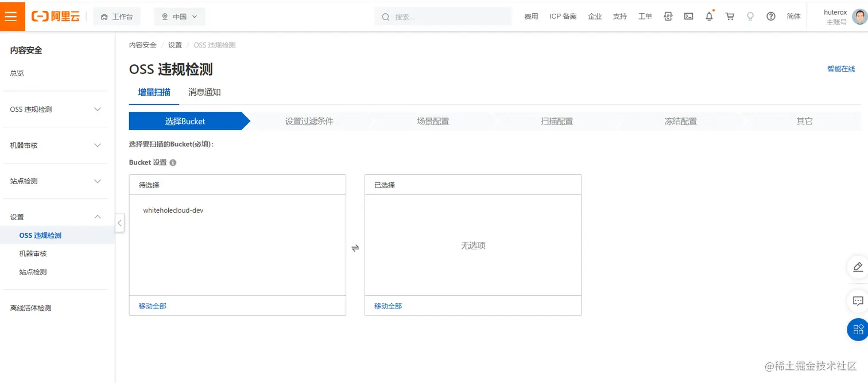The image size is (868, 383).
Task: Open the OpenAPI tools icon
Action: coord(668,16)
